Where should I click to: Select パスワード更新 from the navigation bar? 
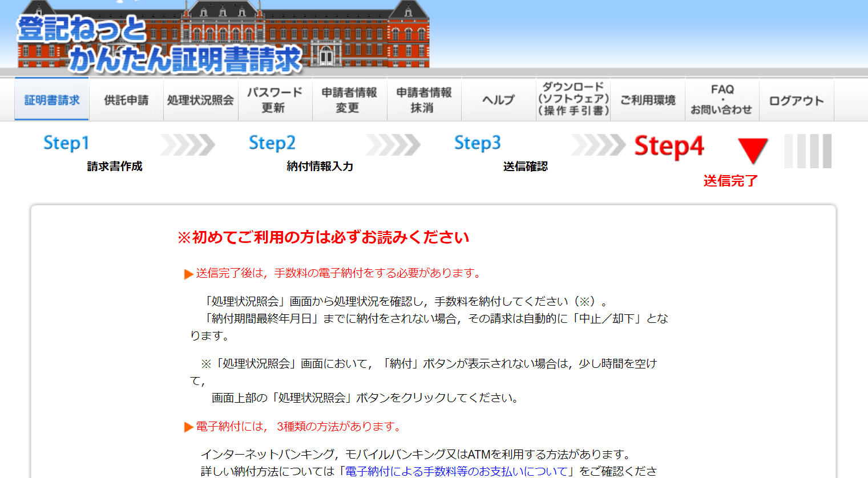[274, 100]
